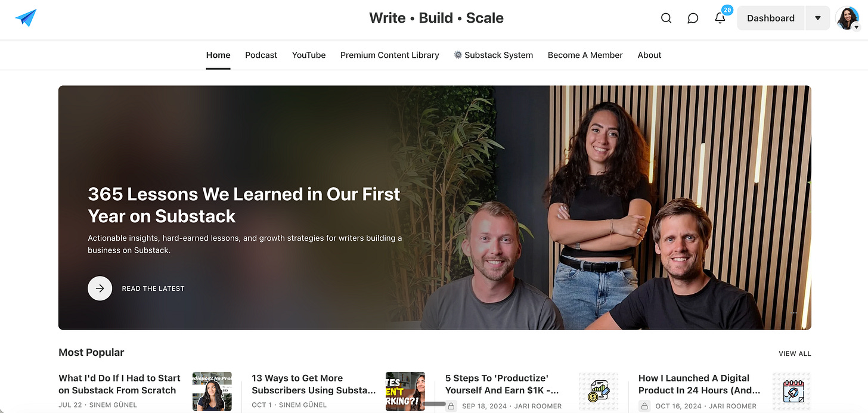Click the gear icon beside Substack System
868x413 pixels.
pos(458,55)
